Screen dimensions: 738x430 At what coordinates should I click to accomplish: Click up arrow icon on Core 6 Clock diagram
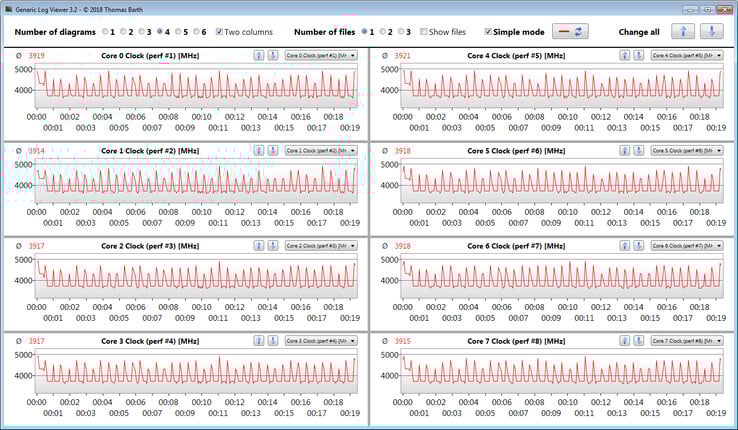click(x=625, y=246)
